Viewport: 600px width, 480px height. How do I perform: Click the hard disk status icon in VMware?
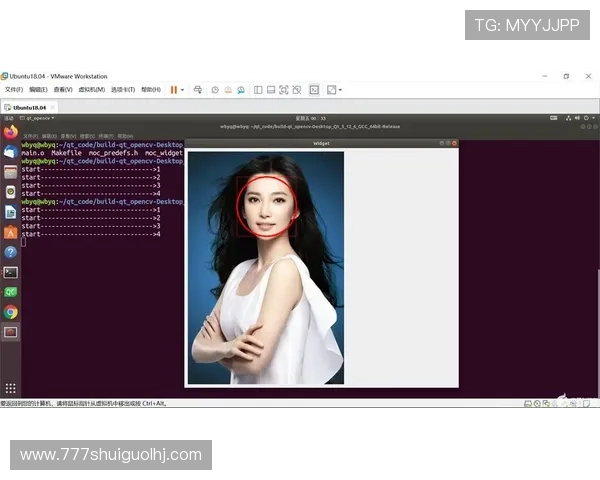tap(528, 403)
